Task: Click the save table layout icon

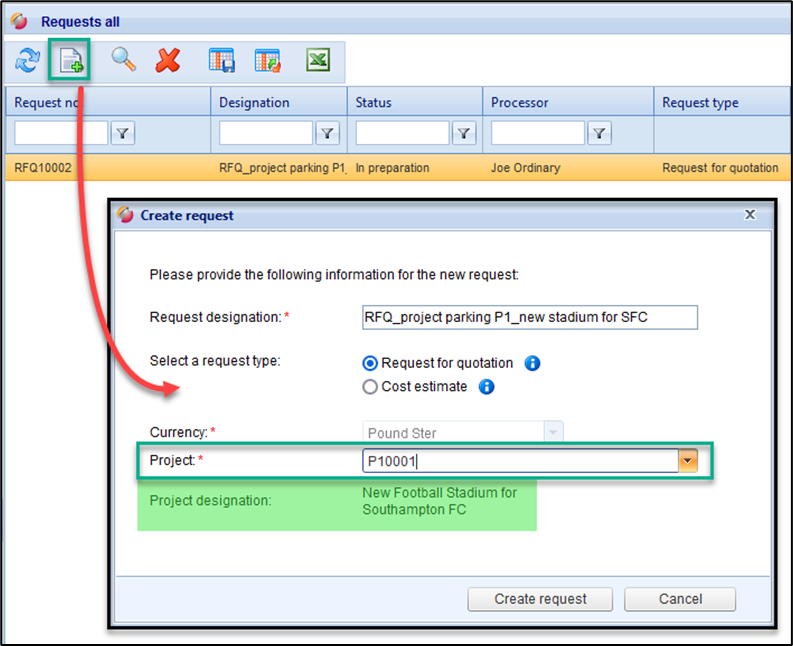Action: point(221,61)
